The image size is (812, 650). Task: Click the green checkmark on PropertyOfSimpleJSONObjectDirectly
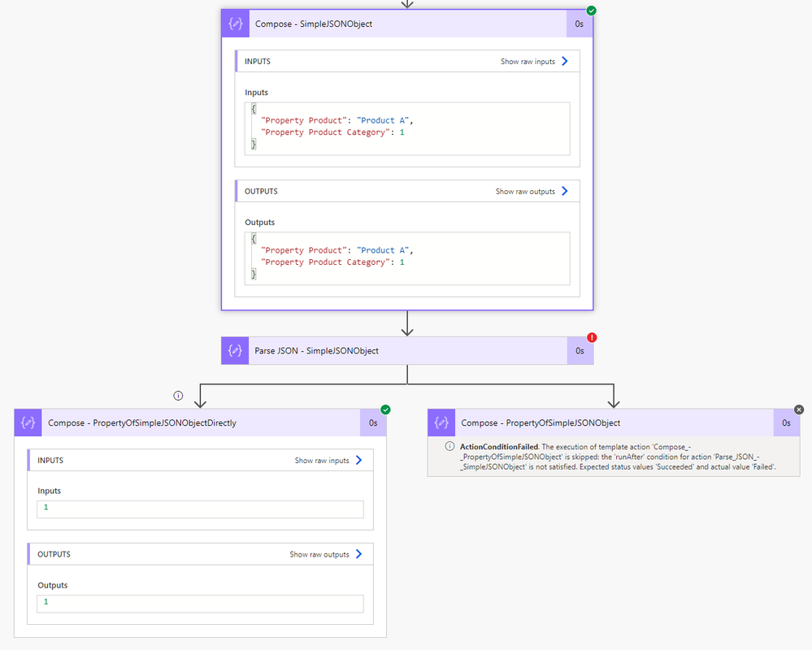[x=385, y=409]
